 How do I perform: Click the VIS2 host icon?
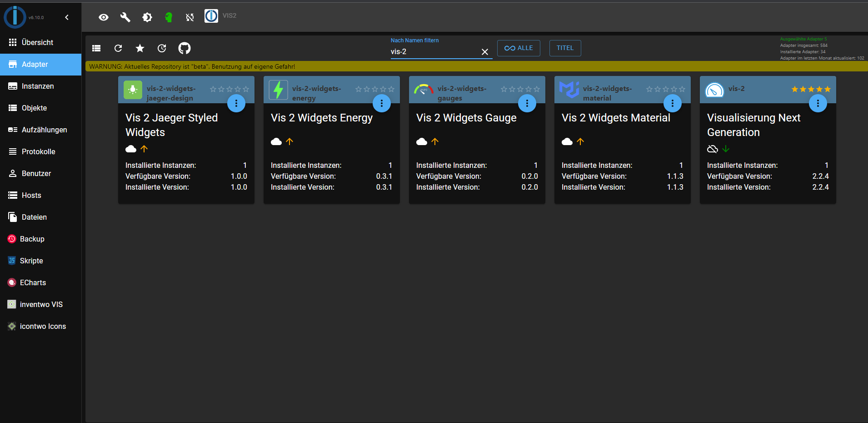211,16
